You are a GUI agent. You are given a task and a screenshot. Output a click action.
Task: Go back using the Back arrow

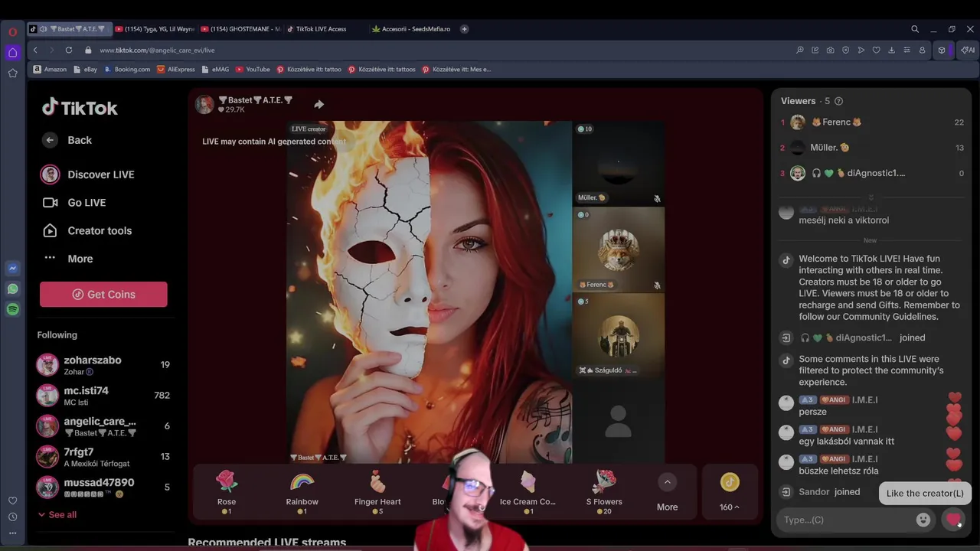click(50, 140)
